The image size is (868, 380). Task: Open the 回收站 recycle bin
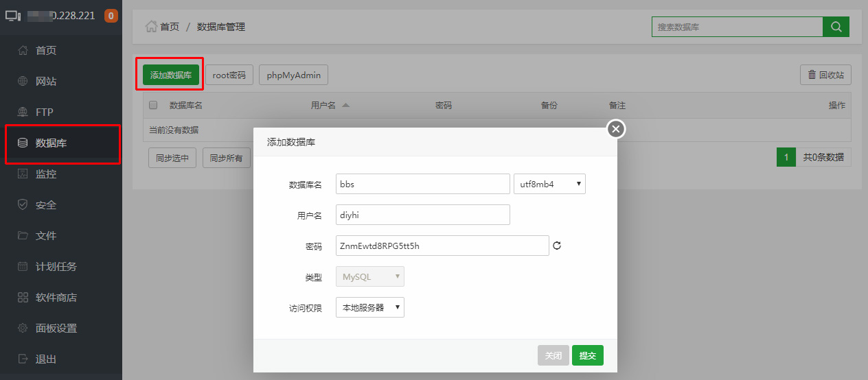pos(825,75)
